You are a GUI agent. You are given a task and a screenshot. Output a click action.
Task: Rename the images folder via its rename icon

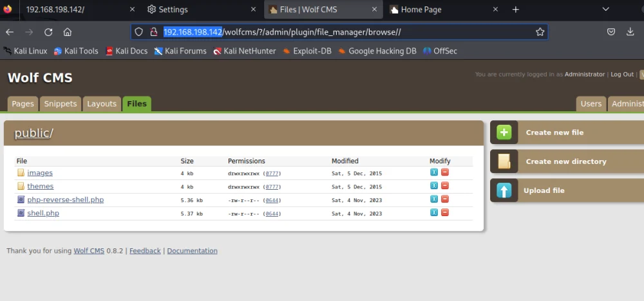[x=433, y=172]
